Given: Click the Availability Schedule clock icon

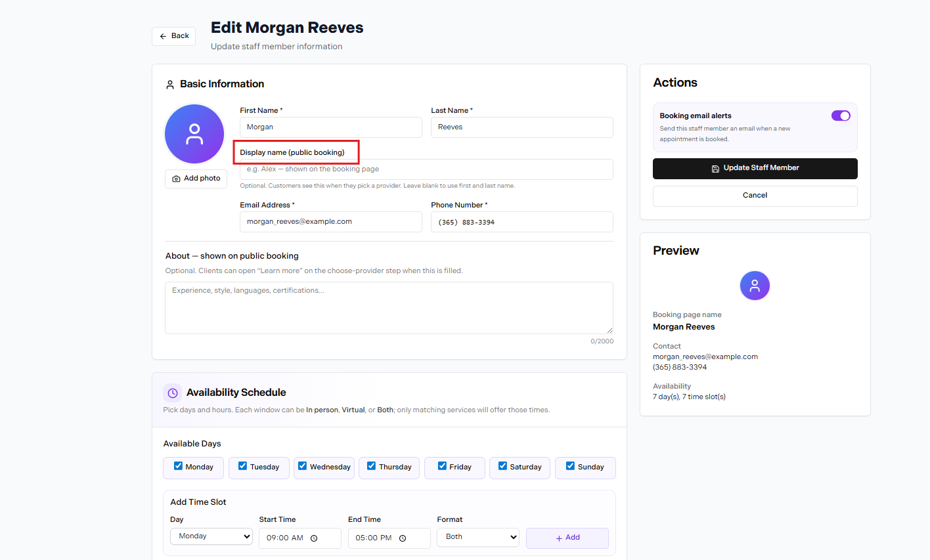Looking at the screenshot, I should [x=173, y=393].
